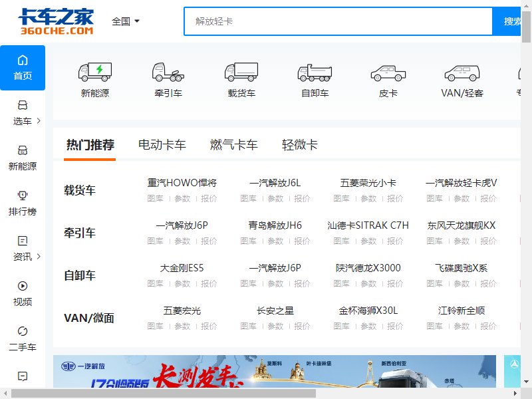Open 五菱荣光小卡 model link
The height and width of the screenshot is (399, 532).
(368, 183)
